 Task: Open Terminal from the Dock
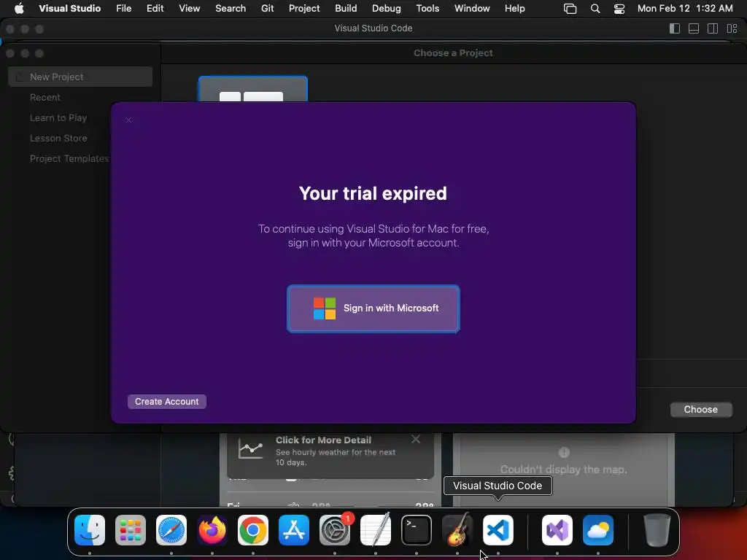pyautogui.click(x=417, y=530)
